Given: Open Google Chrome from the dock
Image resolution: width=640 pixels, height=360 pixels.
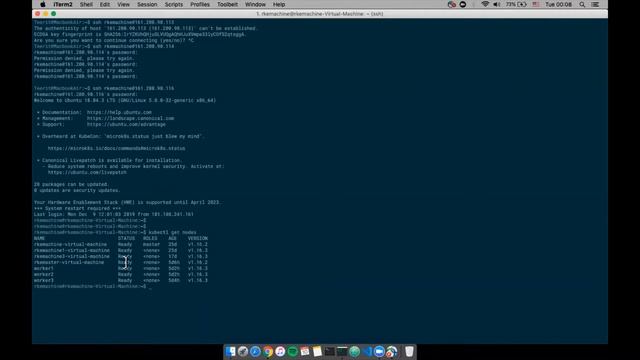Looking at the screenshot, I should point(268,351).
